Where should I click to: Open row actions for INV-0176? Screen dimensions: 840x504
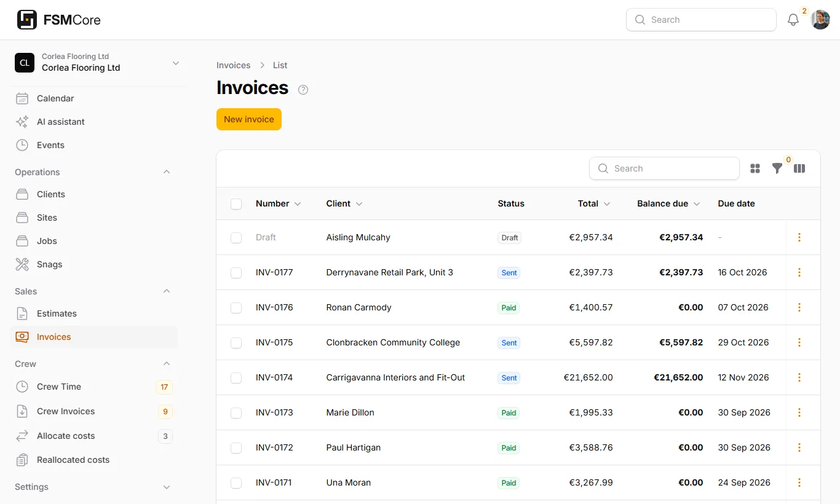799,307
